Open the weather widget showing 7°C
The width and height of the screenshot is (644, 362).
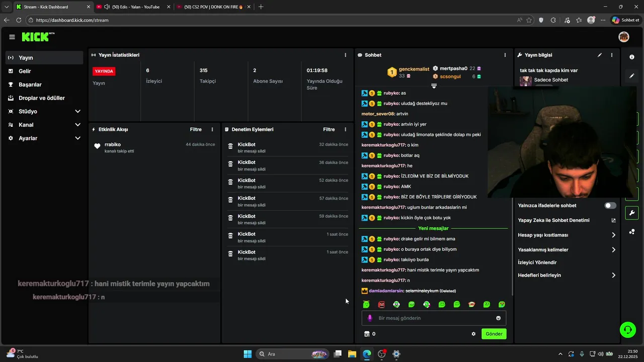tap(22, 354)
